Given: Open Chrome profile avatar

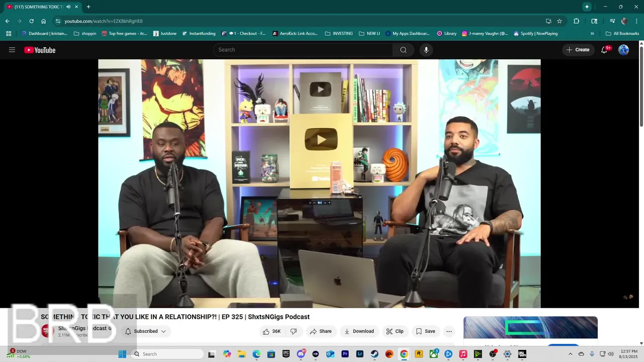Looking at the screenshot, I should [624, 21].
